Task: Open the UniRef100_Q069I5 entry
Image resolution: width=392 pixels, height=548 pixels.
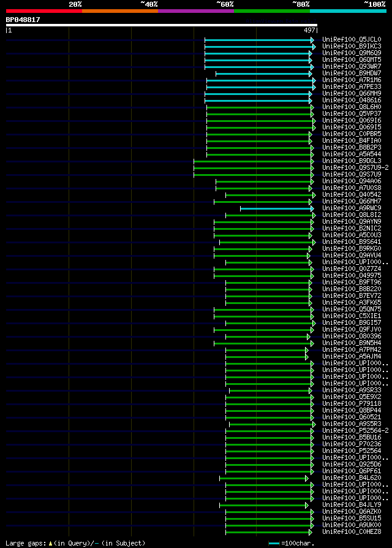Action: tap(352, 127)
